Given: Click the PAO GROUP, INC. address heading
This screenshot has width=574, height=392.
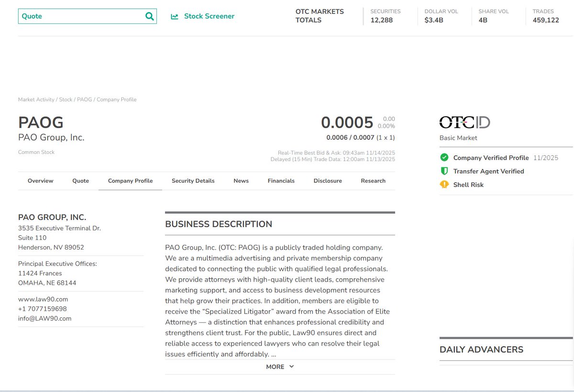Looking at the screenshot, I should pos(52,217).
